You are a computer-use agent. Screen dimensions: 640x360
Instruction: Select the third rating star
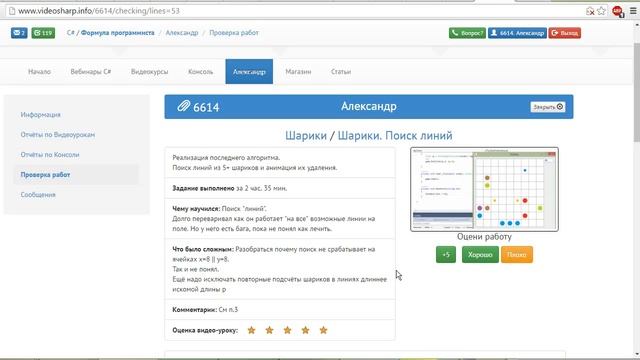287,330
